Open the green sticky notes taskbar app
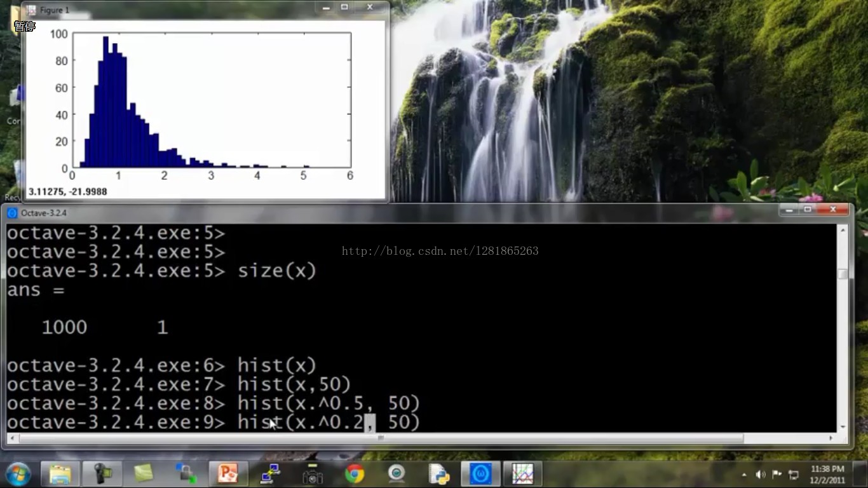 point(144,474)
